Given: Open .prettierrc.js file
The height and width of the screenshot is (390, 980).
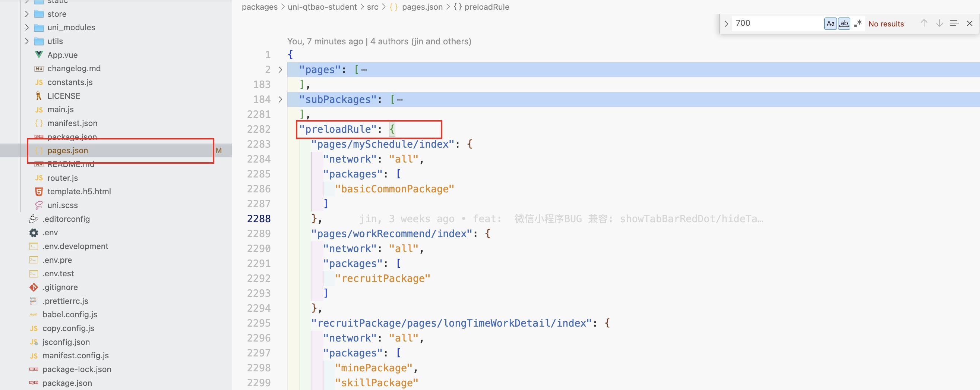Looking at the screenshot, I should coord(65,301).
